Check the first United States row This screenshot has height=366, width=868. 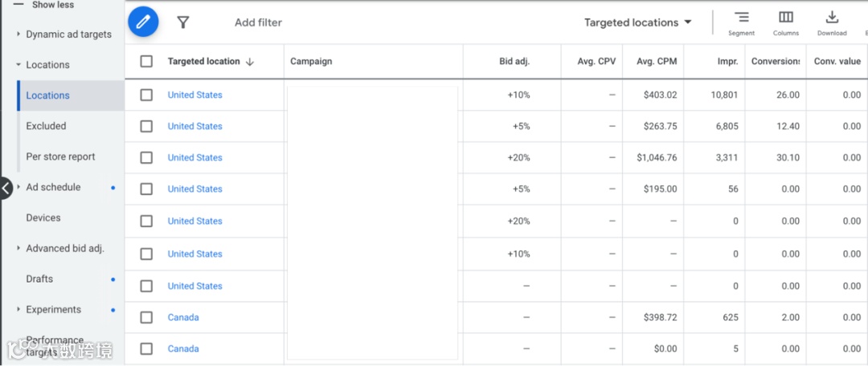[x=146, y=95]
